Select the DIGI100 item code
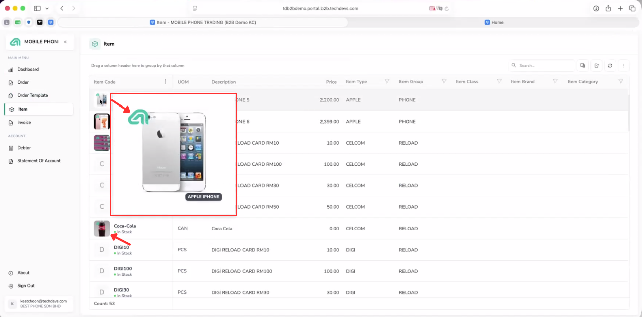 pyautogui.click(x=123, y=269)
